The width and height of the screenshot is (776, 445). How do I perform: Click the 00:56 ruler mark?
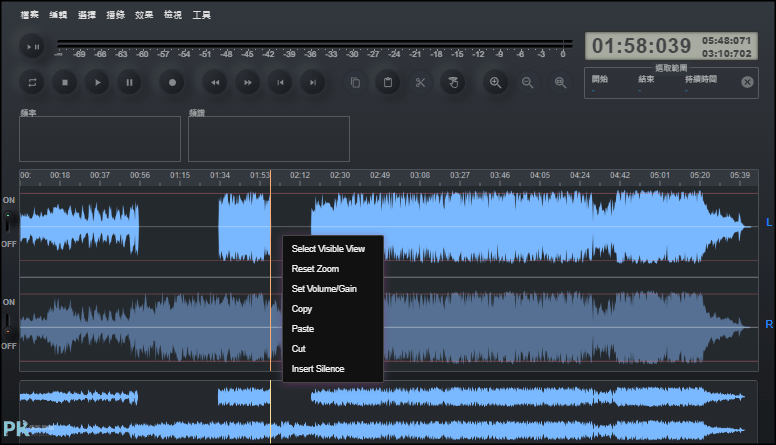pyautogui.click(x=140, y=175)
